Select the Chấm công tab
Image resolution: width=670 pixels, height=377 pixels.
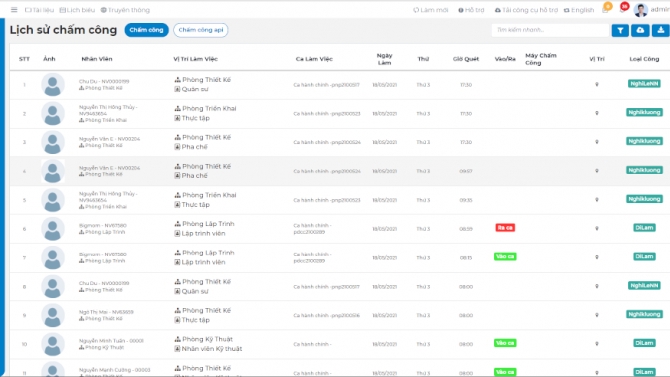147,30
